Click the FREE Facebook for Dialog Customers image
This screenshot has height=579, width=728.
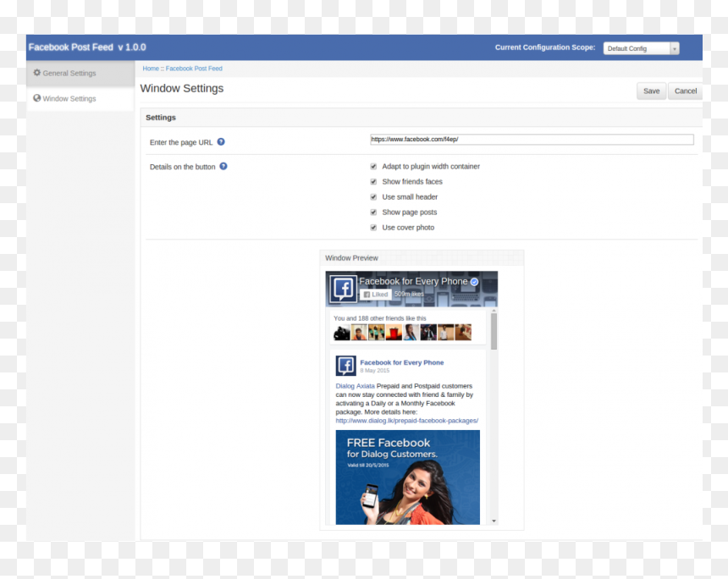(408, 477)
